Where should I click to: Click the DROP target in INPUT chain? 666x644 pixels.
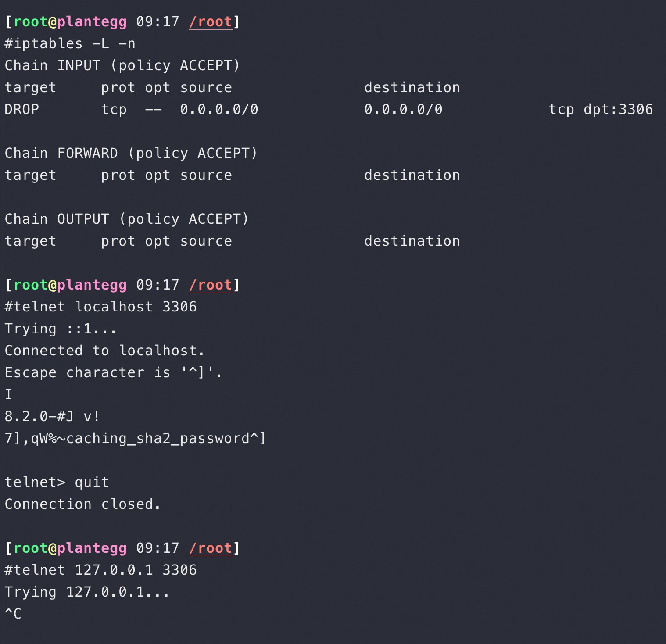pos(22,109)
